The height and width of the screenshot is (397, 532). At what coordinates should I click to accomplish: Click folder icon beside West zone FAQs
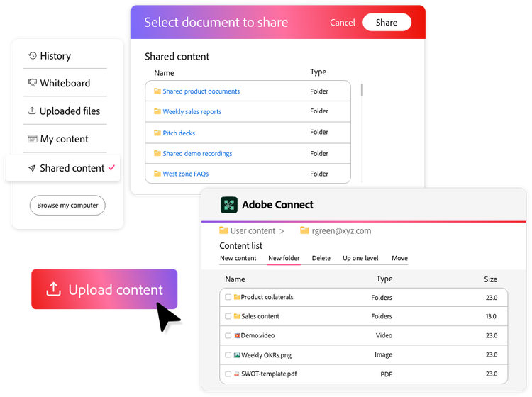157,174
